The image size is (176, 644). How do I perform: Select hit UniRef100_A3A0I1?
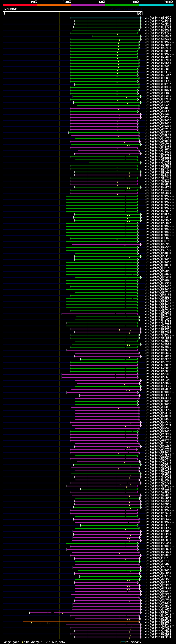point(158,60)
